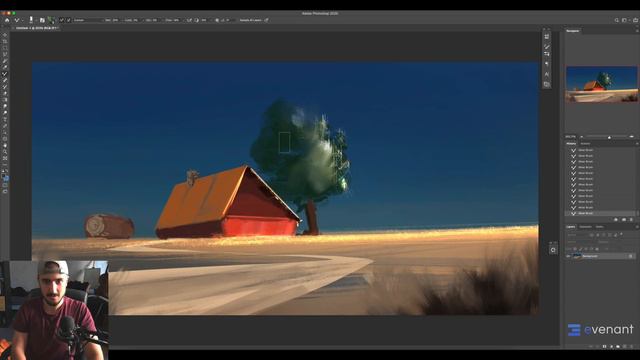Toggle load brush after each stroke
This screenshot has height=360, width=640.
coord(61,20)
